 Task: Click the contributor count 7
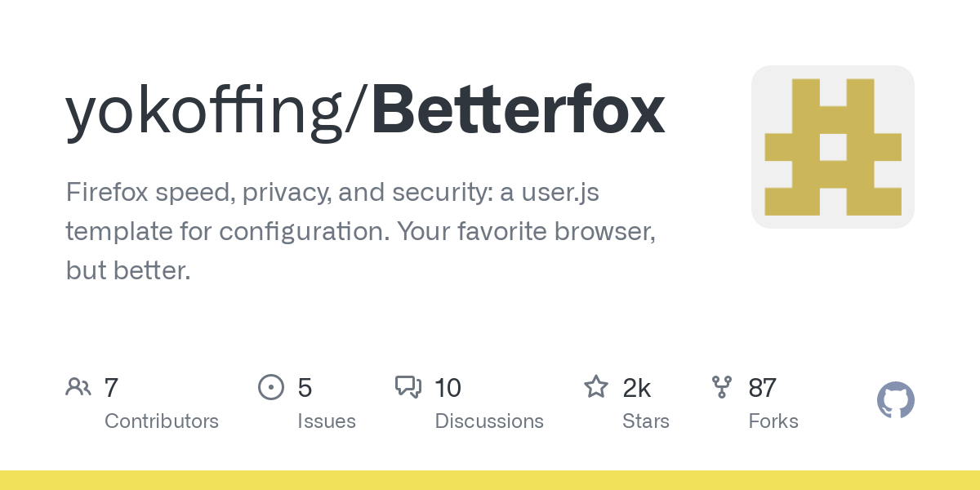(111, 387)
